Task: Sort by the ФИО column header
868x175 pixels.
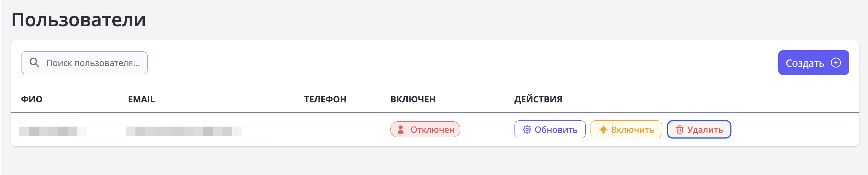Action: point(32,99)
